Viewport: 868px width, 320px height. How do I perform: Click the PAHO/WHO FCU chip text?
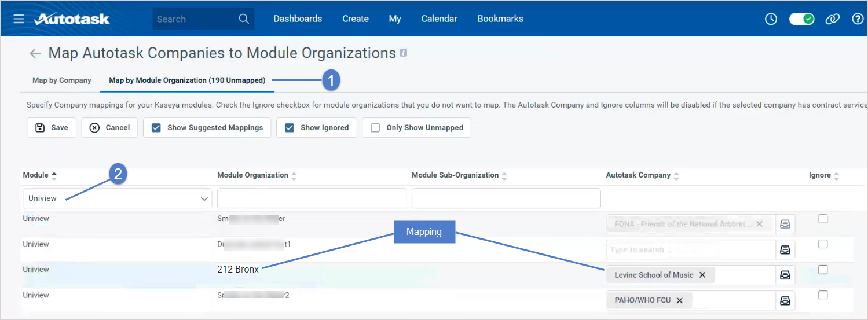643,300
